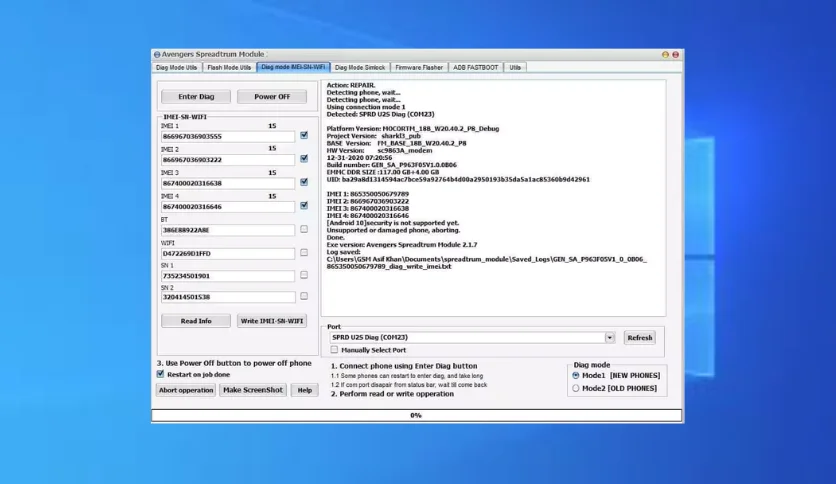
Task: Click the 'EMMC DDR SIZE' log line
Action: pyautogui.click(x=383, y=172)
